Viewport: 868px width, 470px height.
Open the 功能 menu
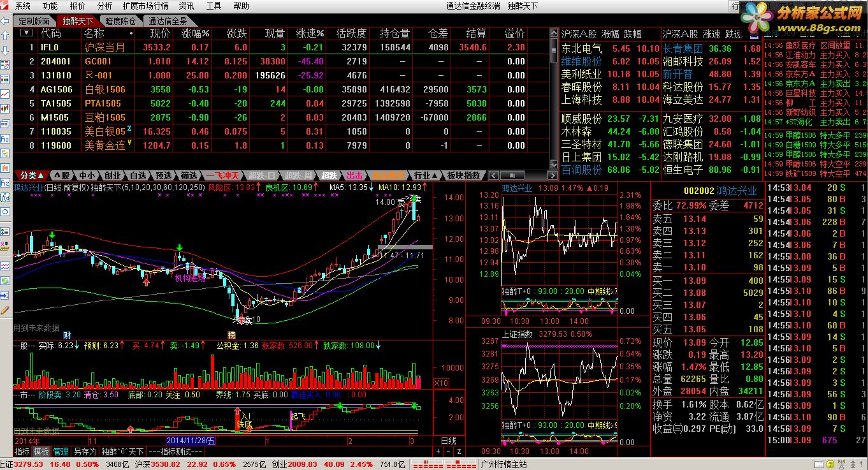(x=50, y=6)
